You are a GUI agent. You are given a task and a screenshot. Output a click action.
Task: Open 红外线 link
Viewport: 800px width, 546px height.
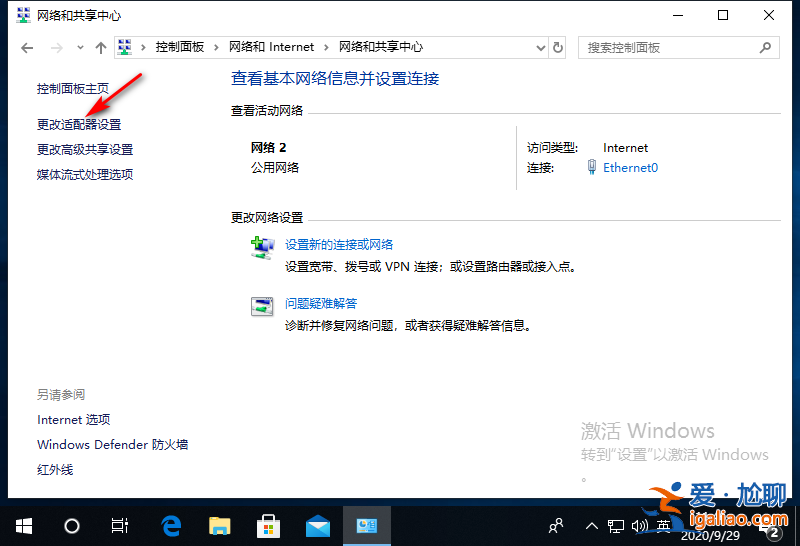click(x=55, y=470)
